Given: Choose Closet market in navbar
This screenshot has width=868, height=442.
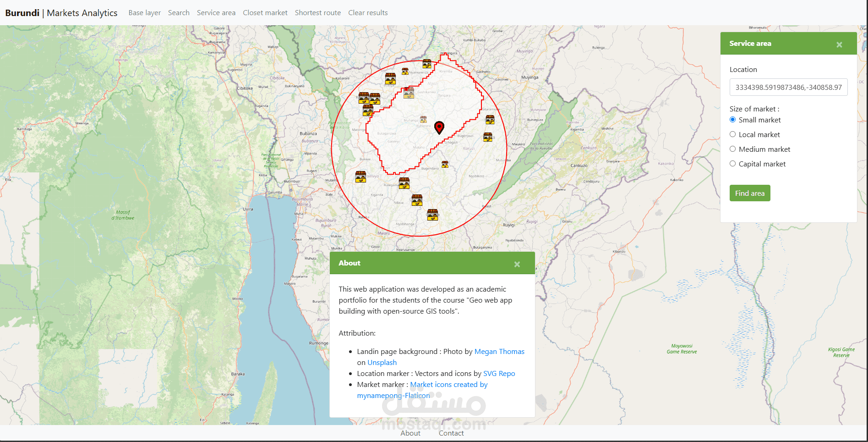Looking at the screenshot, I should point(265,13).
